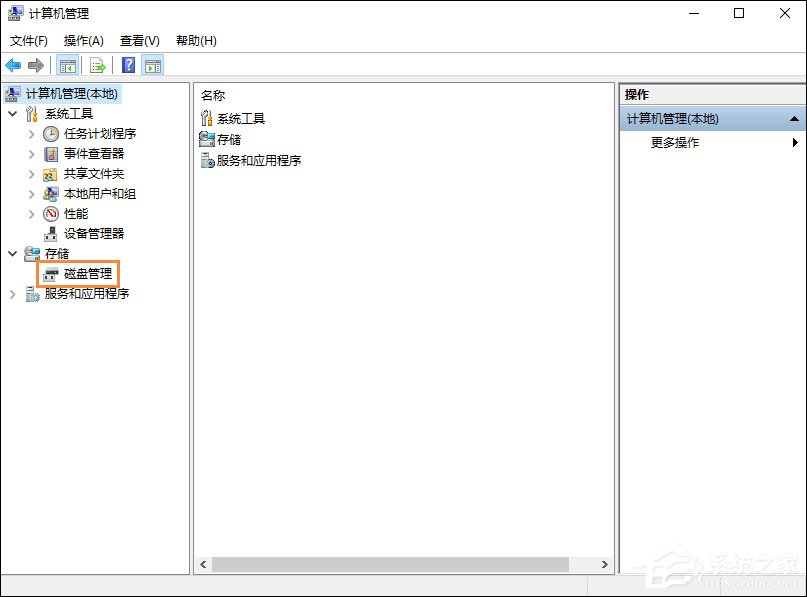Screen dimensions: 807x597
Task: Open the 查看(V) menu
Action: coord(137,41)
